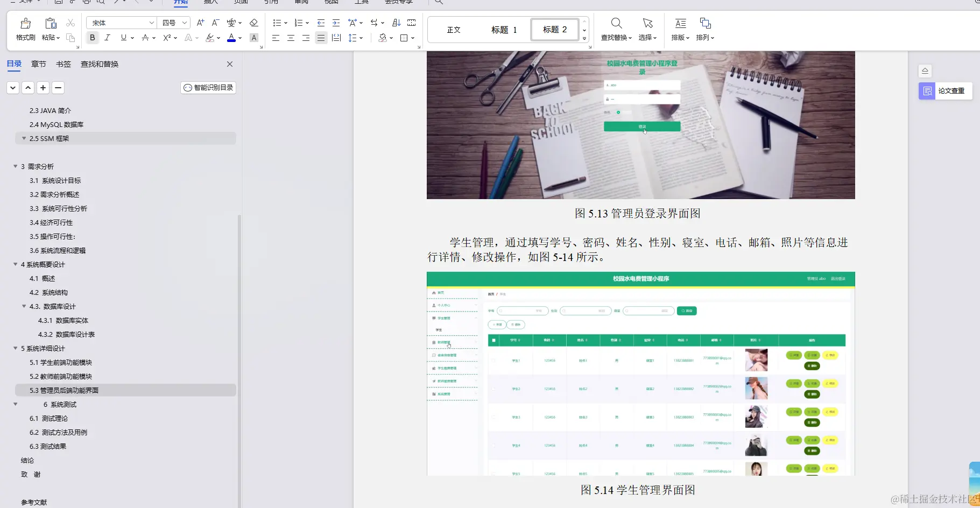
Task: Clear formatting with the eraser icon
Action: tap(254, 23)
